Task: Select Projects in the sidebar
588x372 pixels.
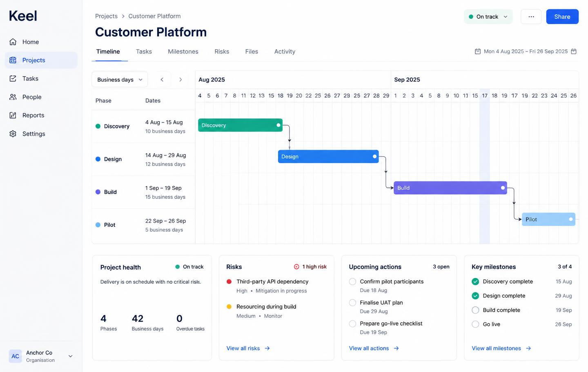Action: 41,60
